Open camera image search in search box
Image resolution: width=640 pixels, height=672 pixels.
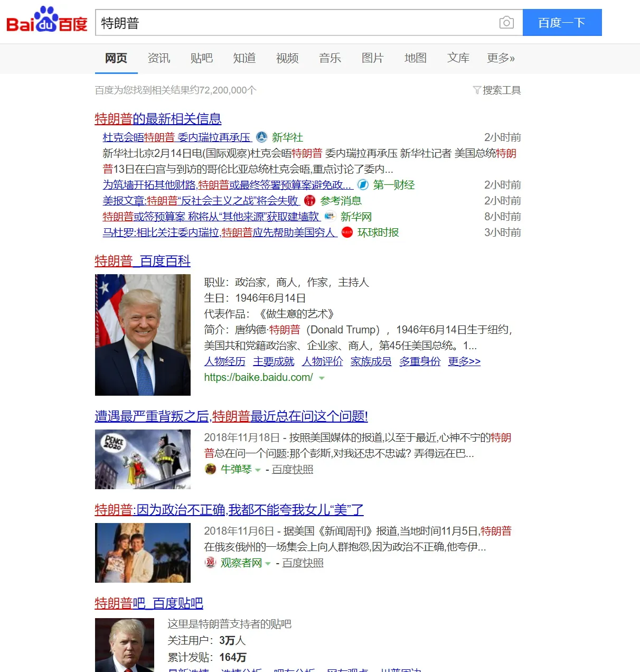[506, 23]
